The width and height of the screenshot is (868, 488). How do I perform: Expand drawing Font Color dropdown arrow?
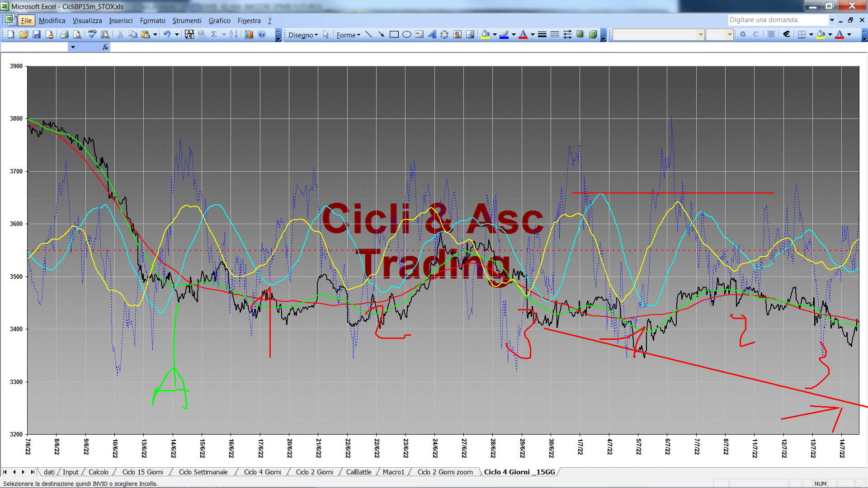click(x=533, y=34)
